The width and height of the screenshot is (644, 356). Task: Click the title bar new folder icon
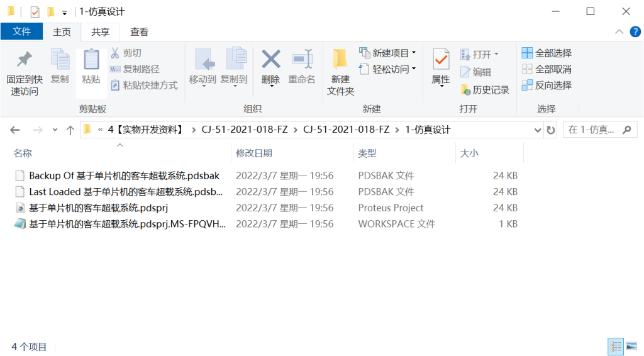click(x=51, y=11)
